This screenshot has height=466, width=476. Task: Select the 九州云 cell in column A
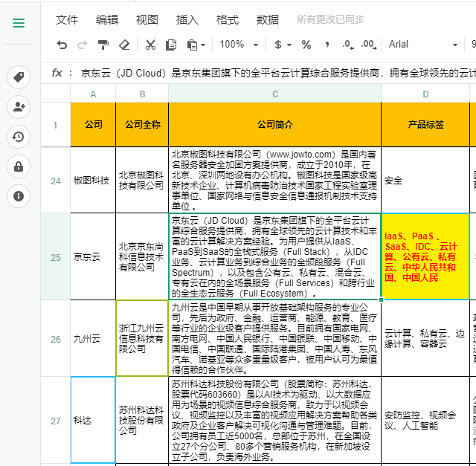click(x=93, y=338)
